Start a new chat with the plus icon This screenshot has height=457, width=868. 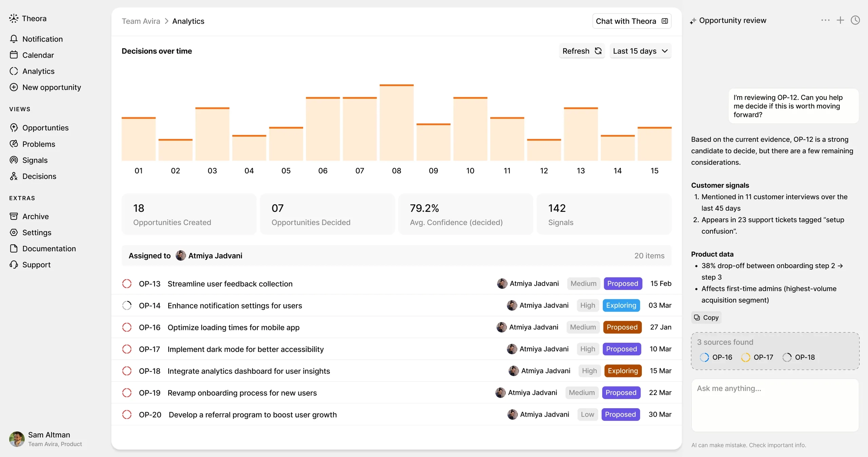tap(840, 20)
